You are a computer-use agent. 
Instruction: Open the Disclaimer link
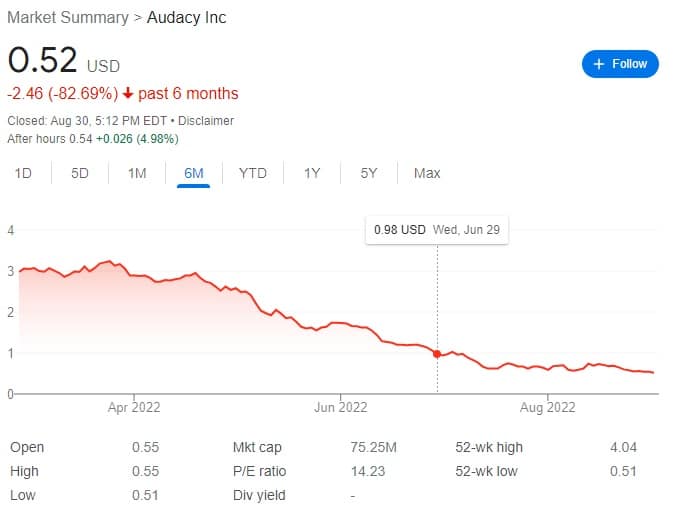[x=207, y=121]
